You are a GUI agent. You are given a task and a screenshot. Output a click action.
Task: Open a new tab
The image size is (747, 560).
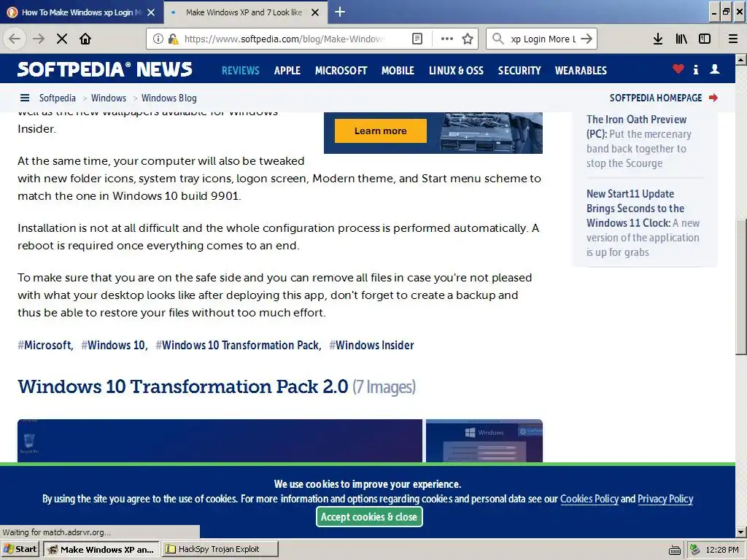tap(340, 12)
